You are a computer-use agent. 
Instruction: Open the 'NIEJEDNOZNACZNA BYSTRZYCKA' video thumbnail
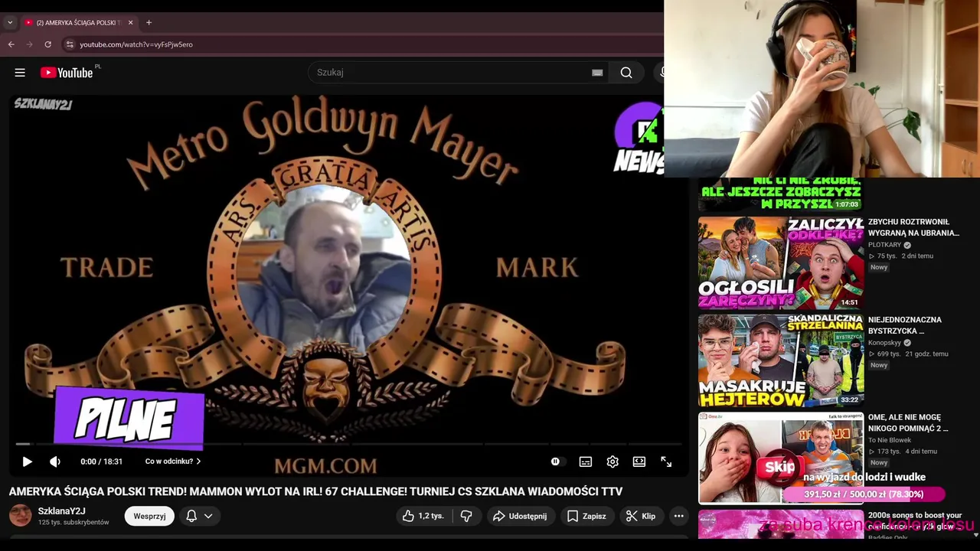[x=781, y=360]
